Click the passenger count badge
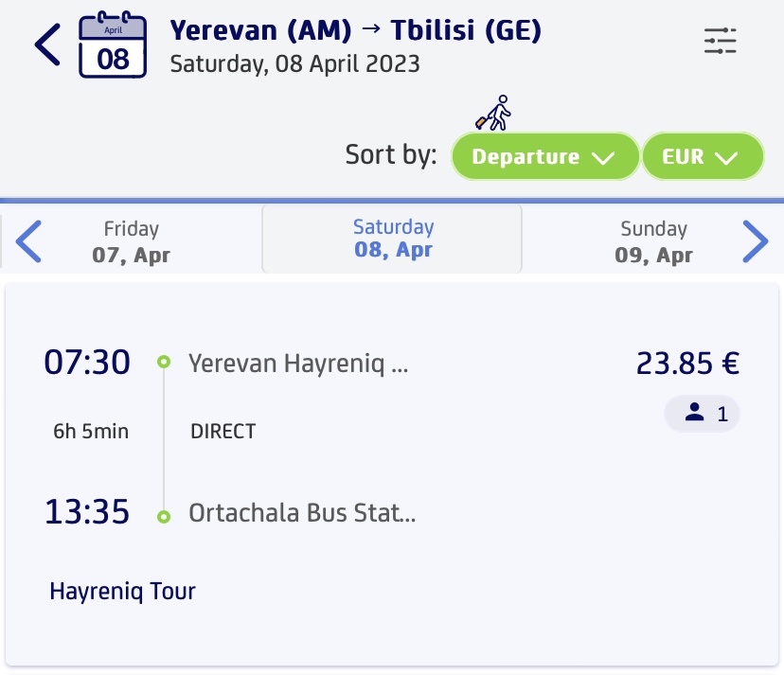 click(x=702, y=414)
